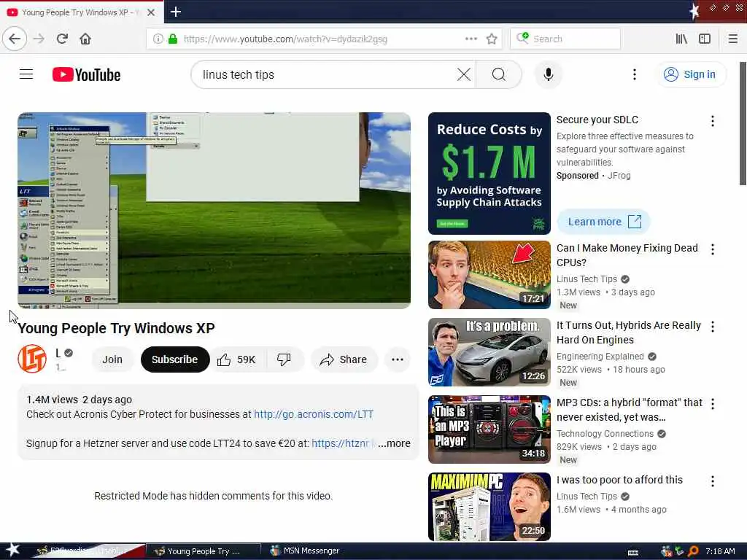Image resolution: width=747 pixels, height=560 pixels.
Task: Open Technology Connections channel name
Action: coord(605,433)
